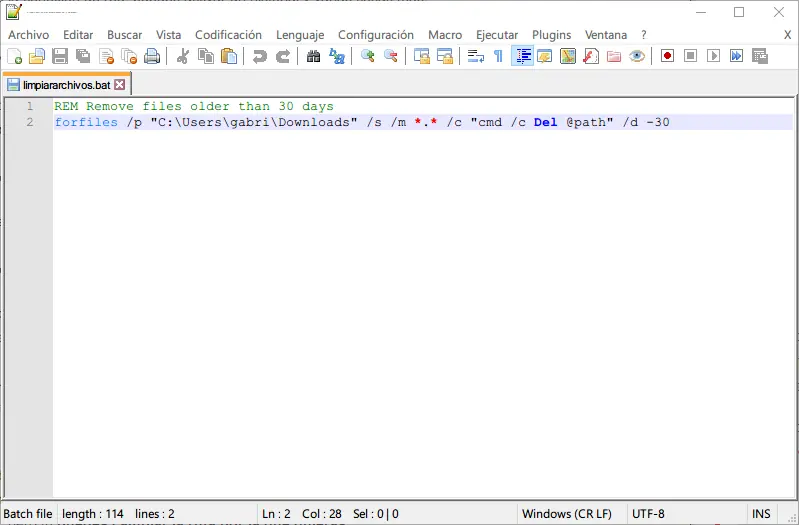Image resolution: width=799 pixels, height=525 pixels.
Task: Open the ? help menu
Action: pyautogui.click(x=644, y=35)
